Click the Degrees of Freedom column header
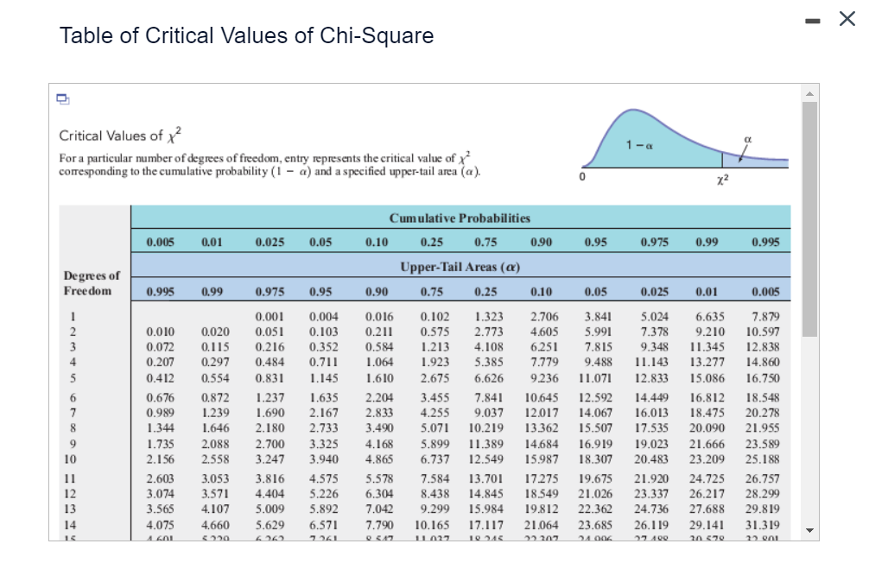 [90, 281]
